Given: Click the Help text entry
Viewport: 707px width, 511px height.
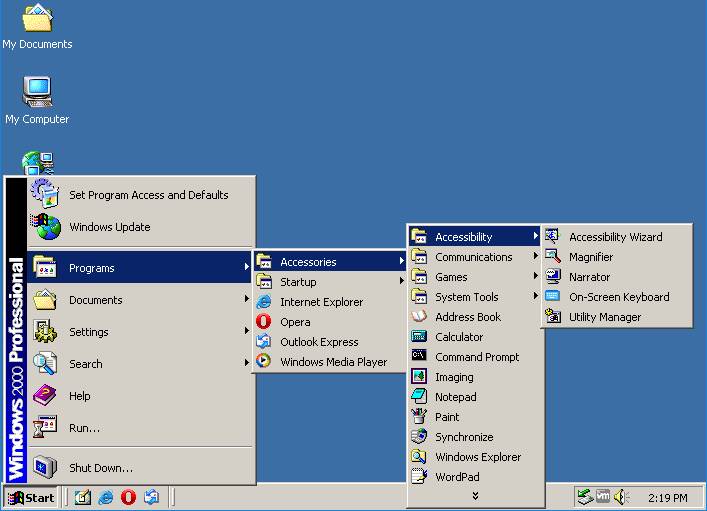Looking at the screenshot, I should point(80,396).
